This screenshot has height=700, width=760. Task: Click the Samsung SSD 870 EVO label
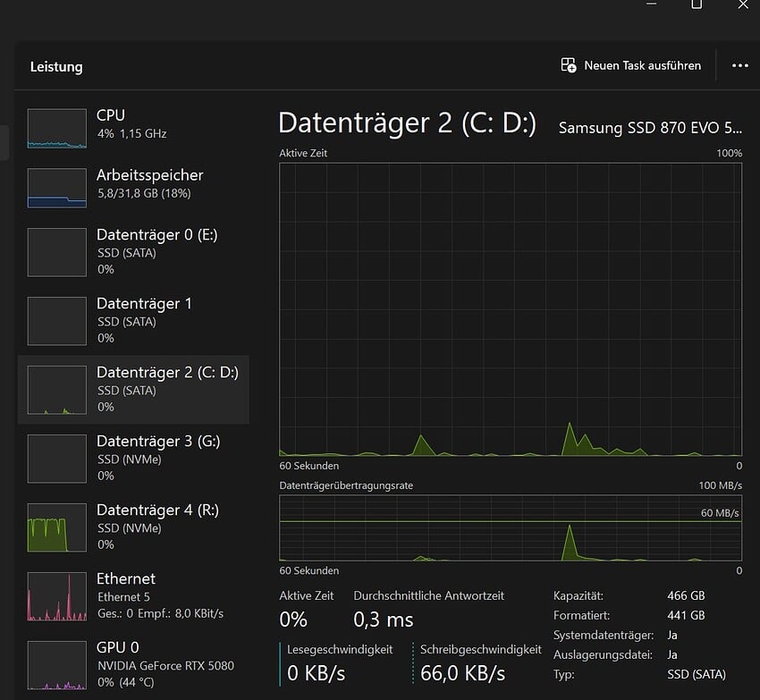pos(646,128)
